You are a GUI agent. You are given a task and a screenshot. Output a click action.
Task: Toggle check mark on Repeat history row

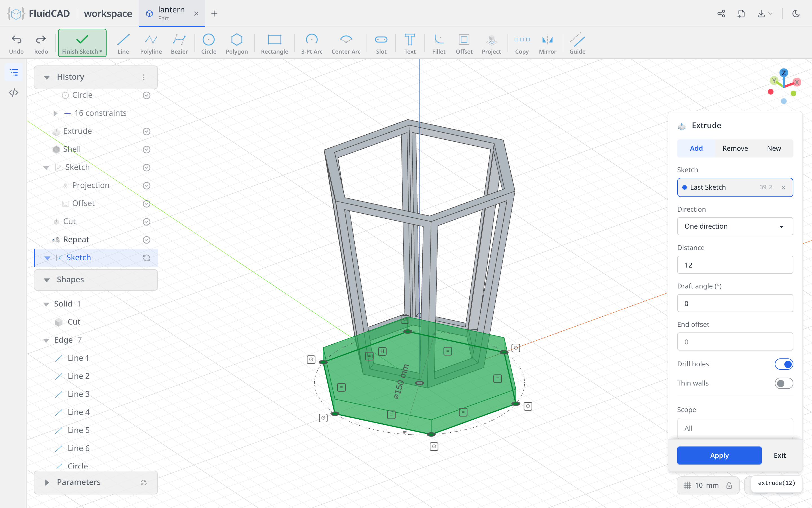(146, 240)
